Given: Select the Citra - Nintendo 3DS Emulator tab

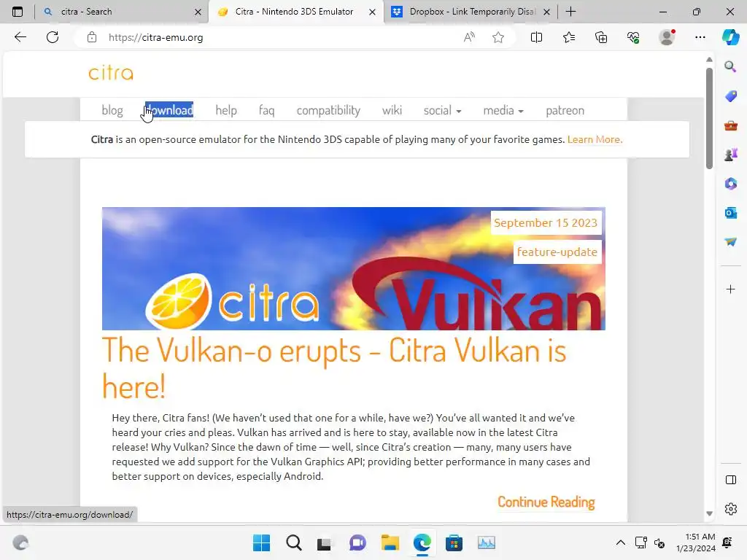Looking at the screenshot, I should pyautogui.click(x=295, y=12).
